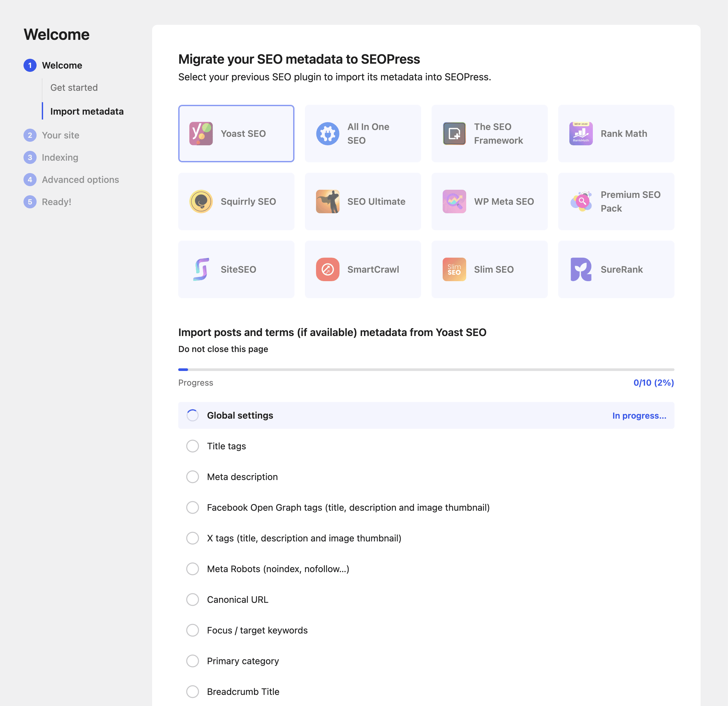Click the 0/10 (2%) progress value
Viewport: 728px width, 706px height.
point(654,383)
